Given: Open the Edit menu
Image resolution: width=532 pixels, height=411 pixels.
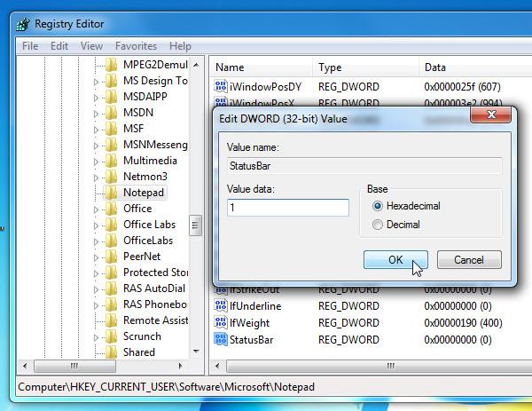Looking at the screenshot, I should (59, 46).
